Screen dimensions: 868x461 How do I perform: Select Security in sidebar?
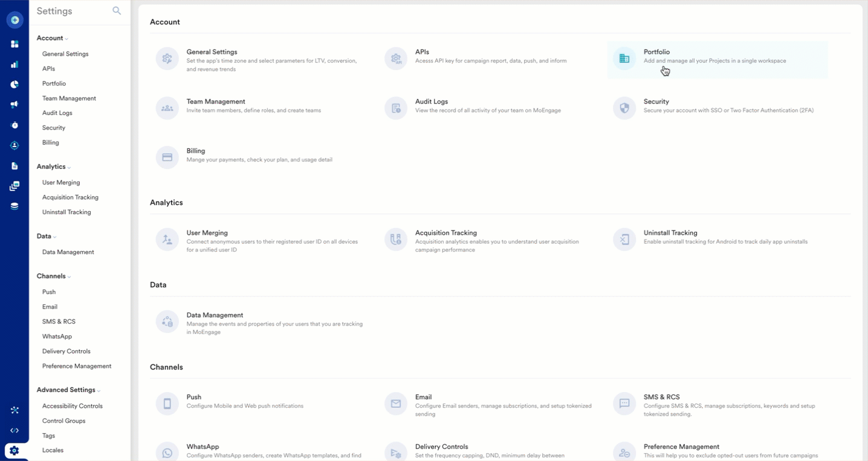coord(54,128)
